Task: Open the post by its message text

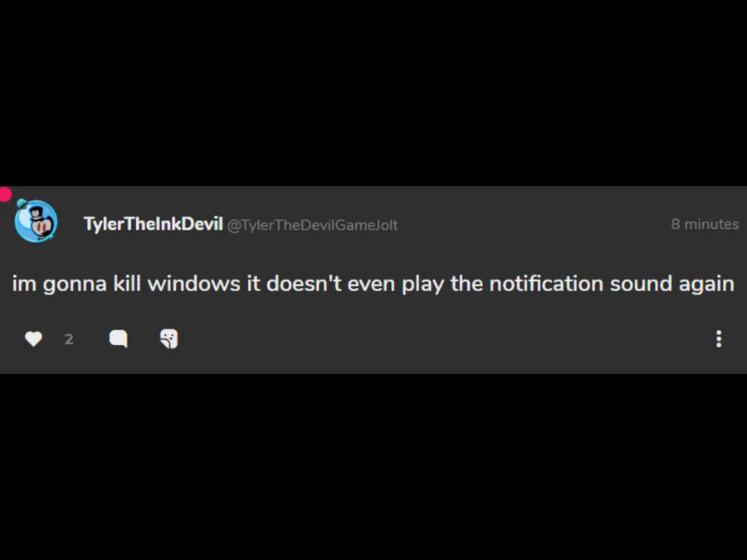Action: [x=373, y=284]
